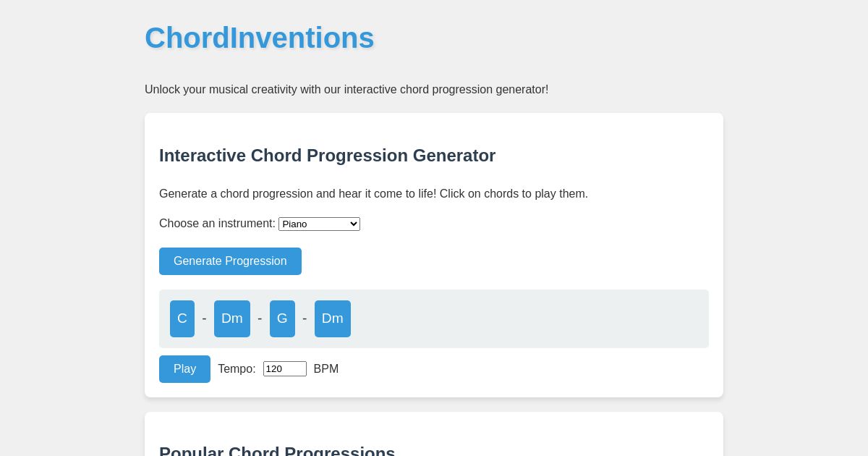
Task: Click the Generate Progression button
Action: coord(230,261)
